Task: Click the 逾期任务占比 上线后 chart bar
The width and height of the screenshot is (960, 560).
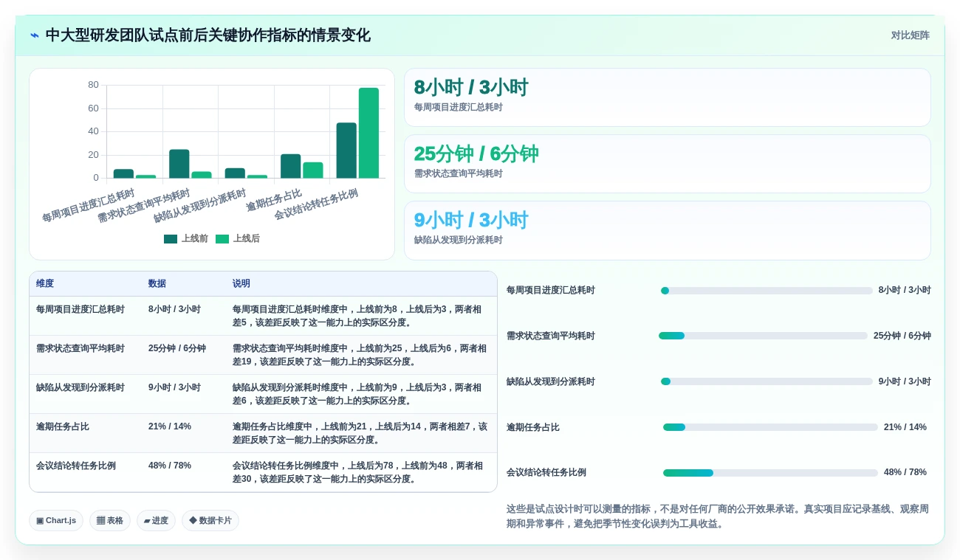Action: pos(313,170)
